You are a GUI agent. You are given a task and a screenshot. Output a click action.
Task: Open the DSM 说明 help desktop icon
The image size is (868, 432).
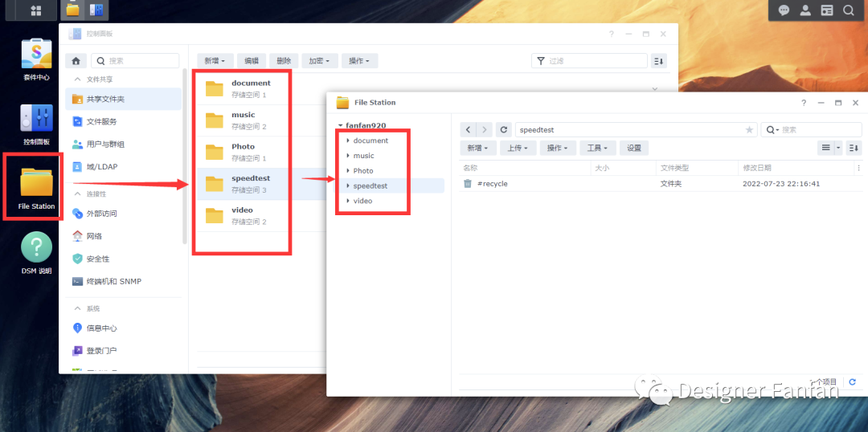[x=36, y=253]
